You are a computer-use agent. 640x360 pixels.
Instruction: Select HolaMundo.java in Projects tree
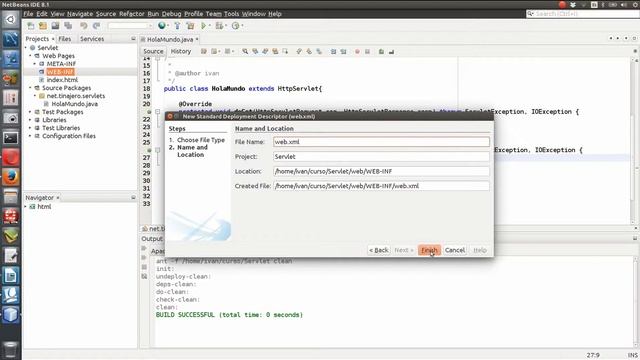pos(74,104)
